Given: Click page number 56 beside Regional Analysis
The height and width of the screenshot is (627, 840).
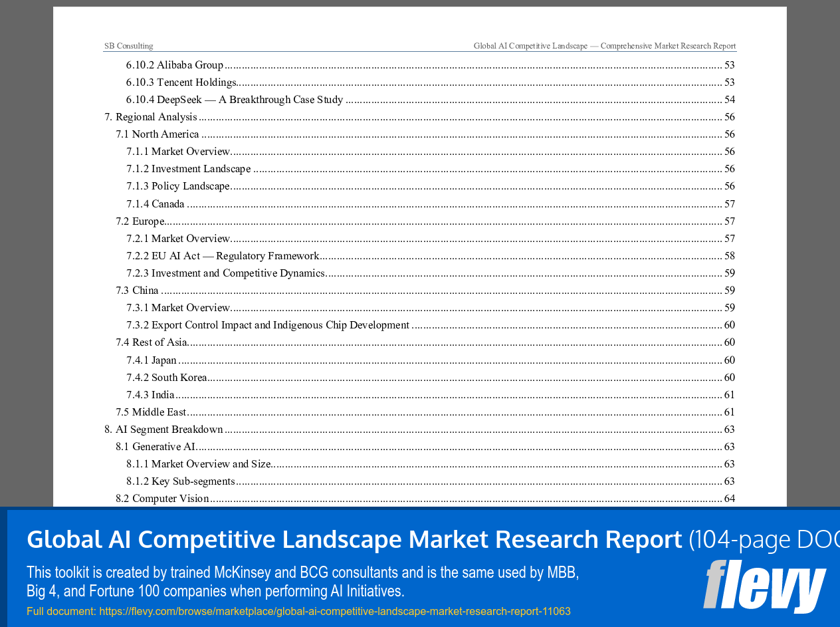Looking at the screenshot, I should tap(730, 116).
